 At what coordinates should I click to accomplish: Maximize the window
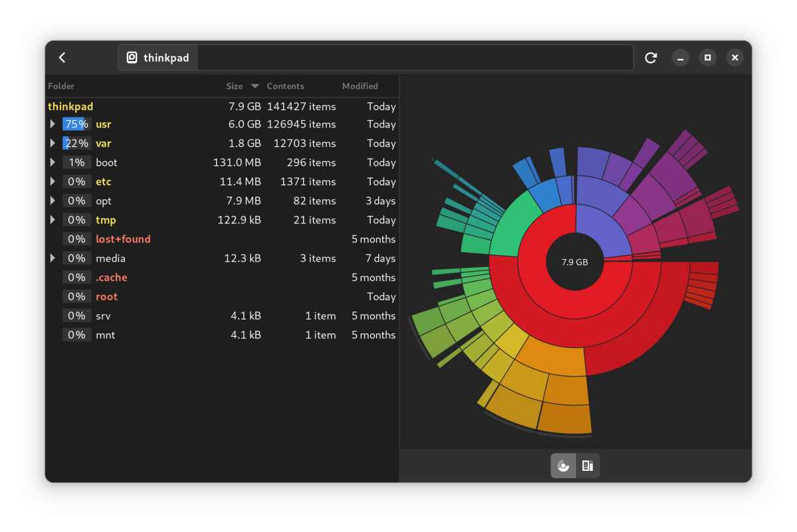coord(707,57)
